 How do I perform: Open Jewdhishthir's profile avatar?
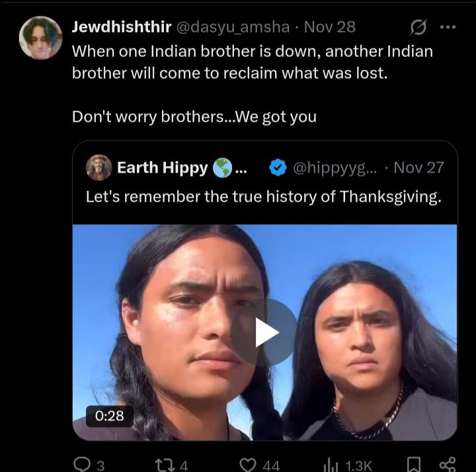click(x=41, y=38)
